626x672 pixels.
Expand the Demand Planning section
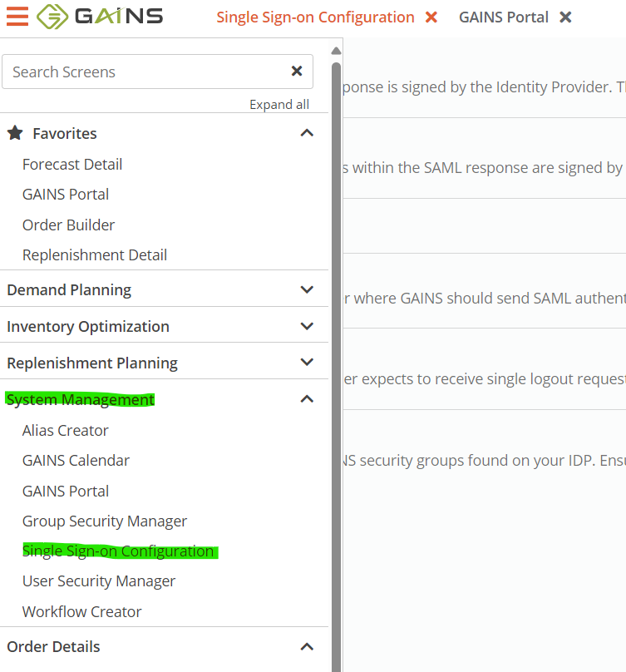[x=307, y=289]
